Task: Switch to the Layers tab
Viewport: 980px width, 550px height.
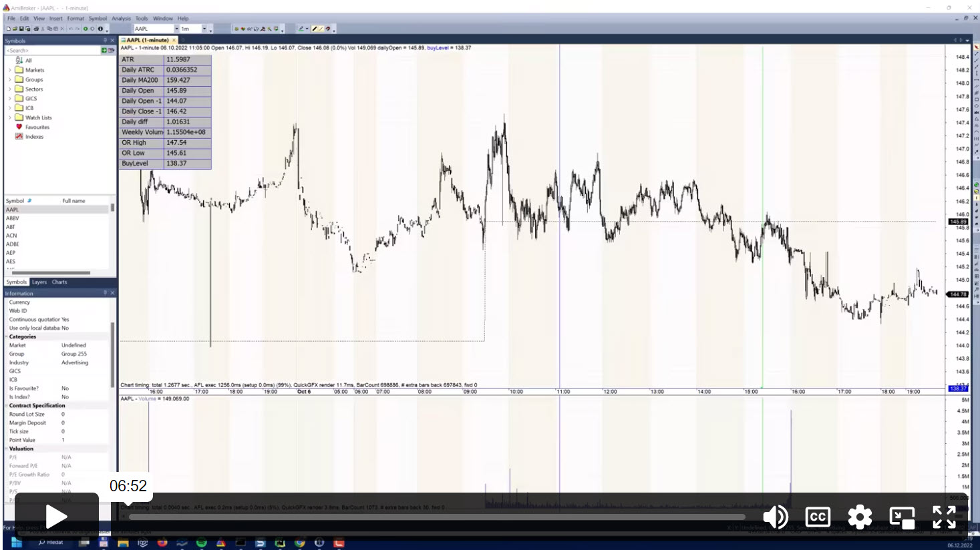Action: (39, 282)
